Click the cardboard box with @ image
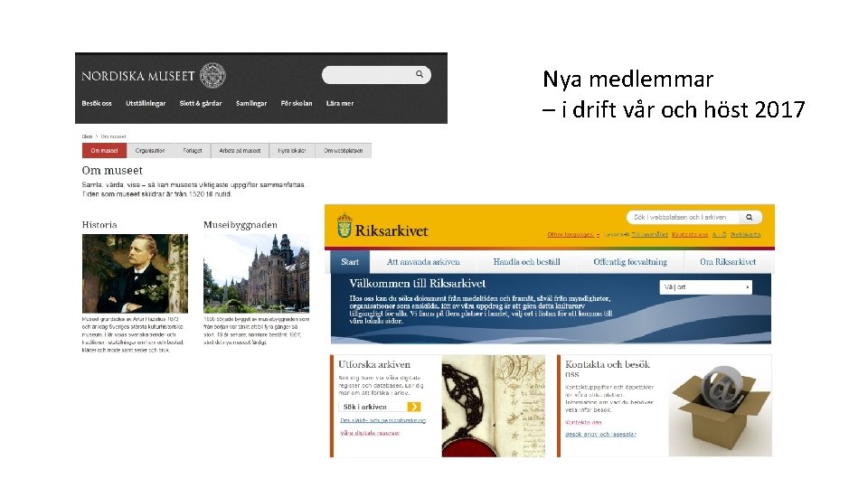This screenshot has width=868, height=488. tap(721, 406)
